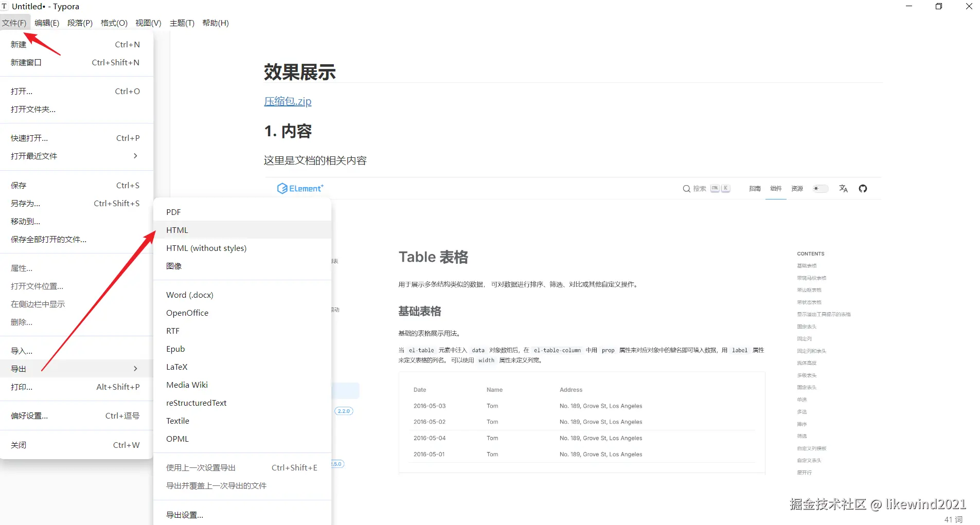
Task: Select 快速打开... menu entry
Action: (76, 138)
